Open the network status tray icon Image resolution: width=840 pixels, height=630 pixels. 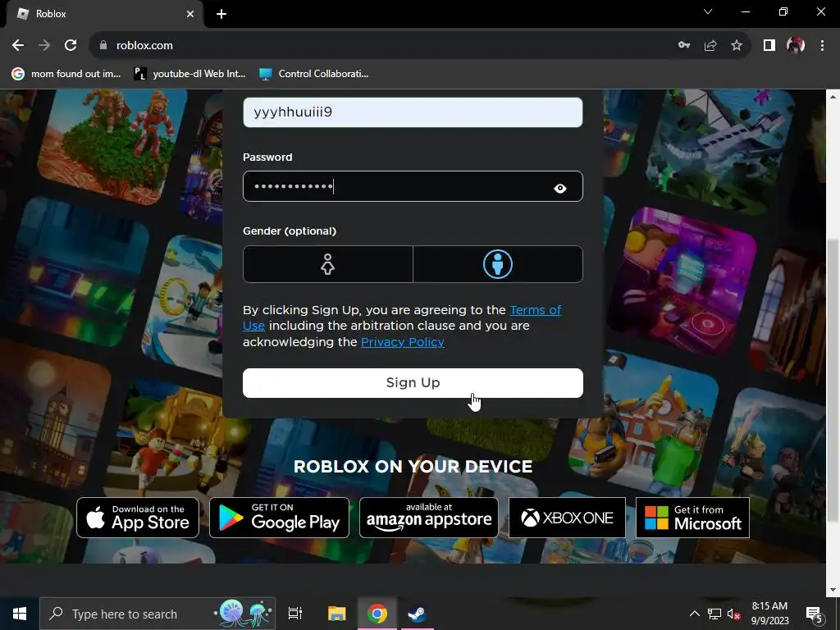714,614
